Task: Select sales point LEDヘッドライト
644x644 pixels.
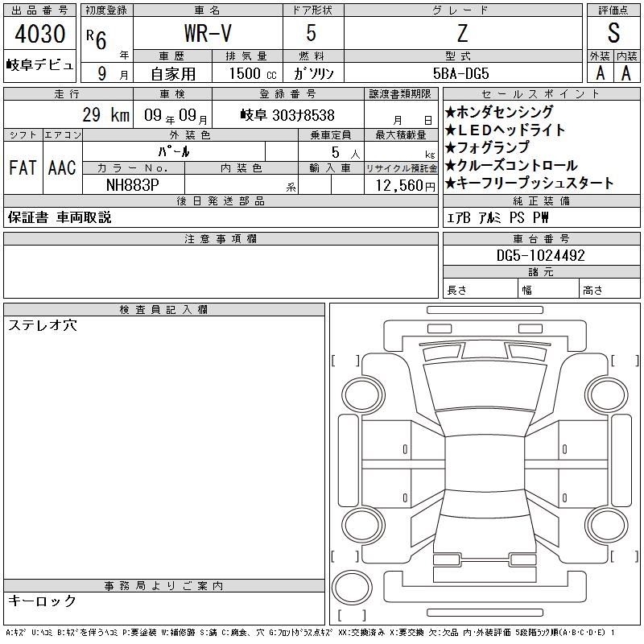Action: coord(506,130)
